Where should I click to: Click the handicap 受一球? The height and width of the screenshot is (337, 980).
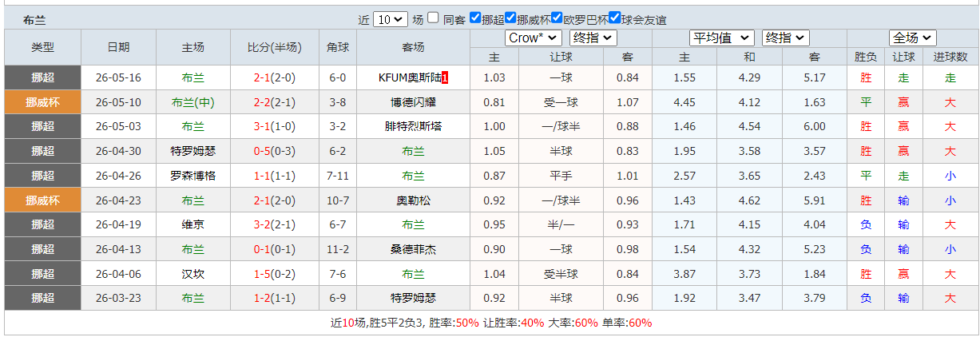561,102
